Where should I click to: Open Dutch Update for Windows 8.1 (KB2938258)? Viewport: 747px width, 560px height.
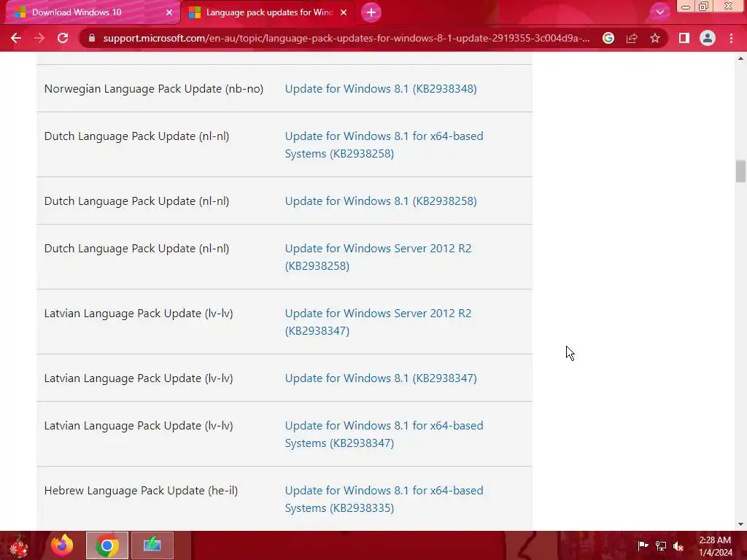[x=381, y=201]
